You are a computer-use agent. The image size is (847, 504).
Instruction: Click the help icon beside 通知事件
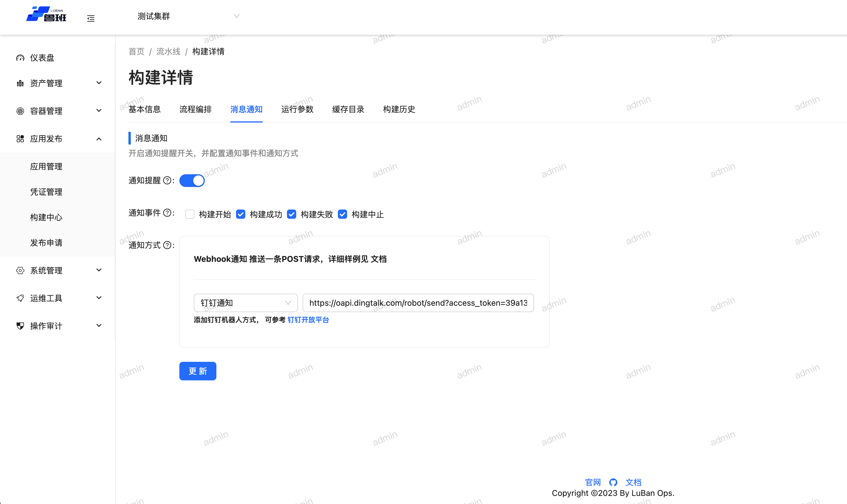click(x=167, y=213)
